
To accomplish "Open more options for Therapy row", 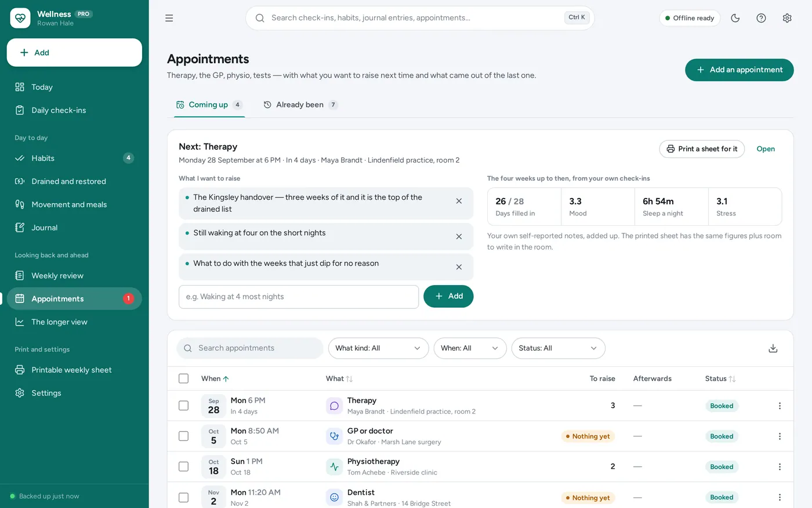I will [780, 406].
